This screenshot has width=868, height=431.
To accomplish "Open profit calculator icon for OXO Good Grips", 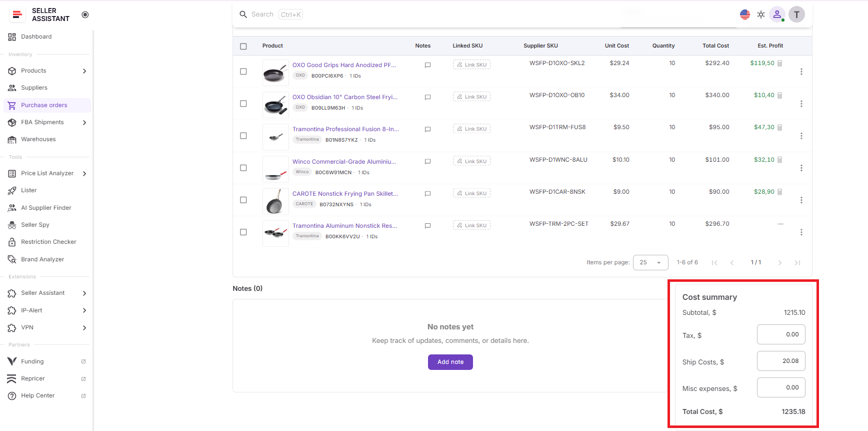I will pos(780,63).
